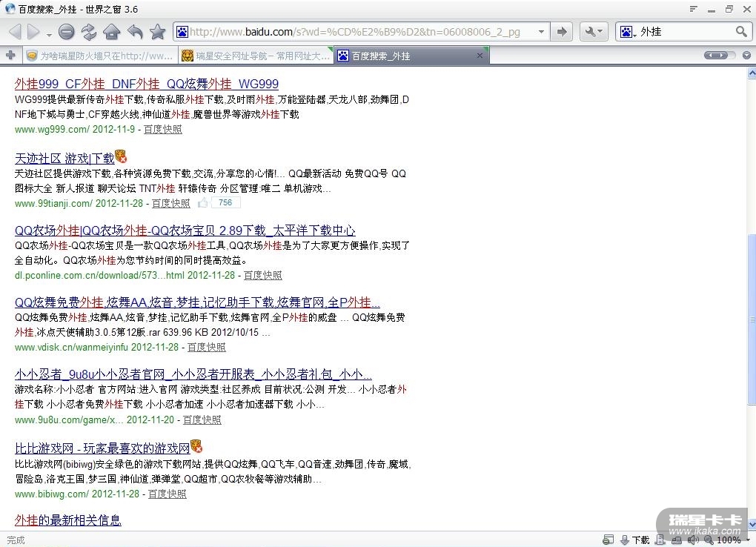Click the Rising warning badge beside 比比游戏网
756x547 pixels.
click(x=196, y=445)
